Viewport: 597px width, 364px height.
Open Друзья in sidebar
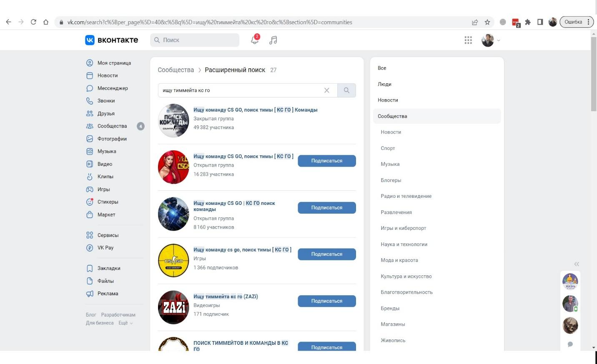click(106, 113)
